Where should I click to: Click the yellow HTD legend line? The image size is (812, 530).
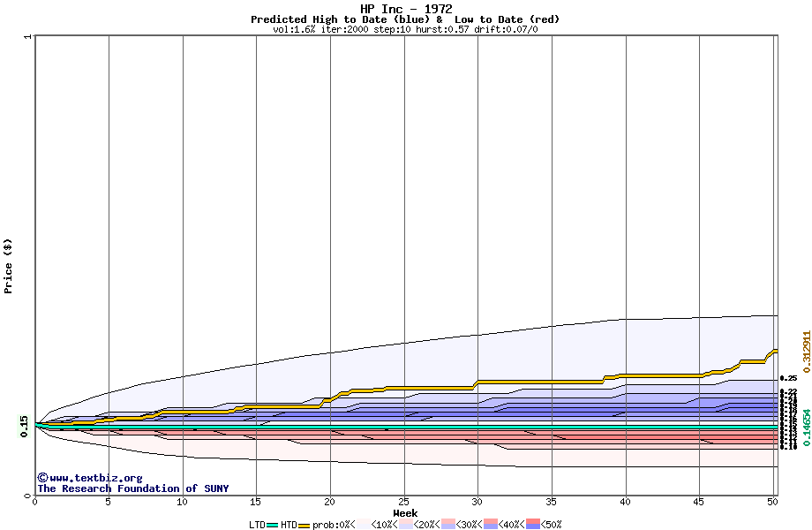tap(304, 526)
